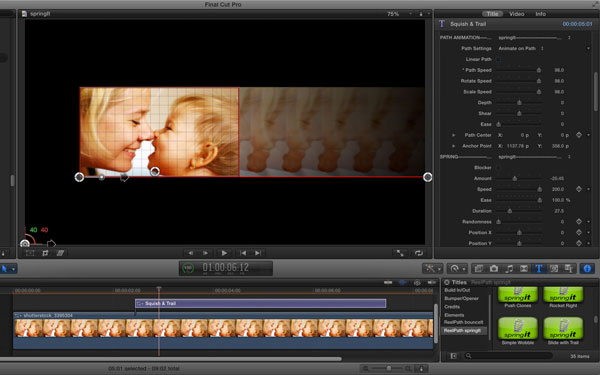Click the timeline zoom slider
Viewport: 600px width, 375px height.
[x=388, y=368]
